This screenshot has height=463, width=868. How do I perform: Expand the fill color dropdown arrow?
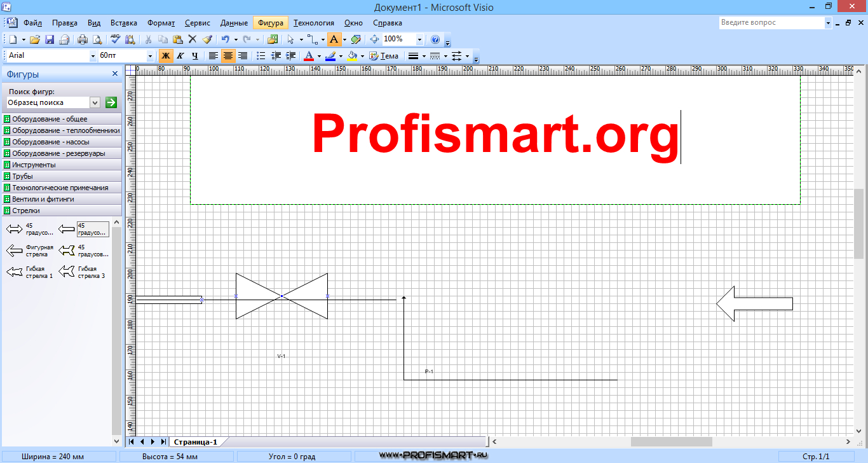pos(363,56)
